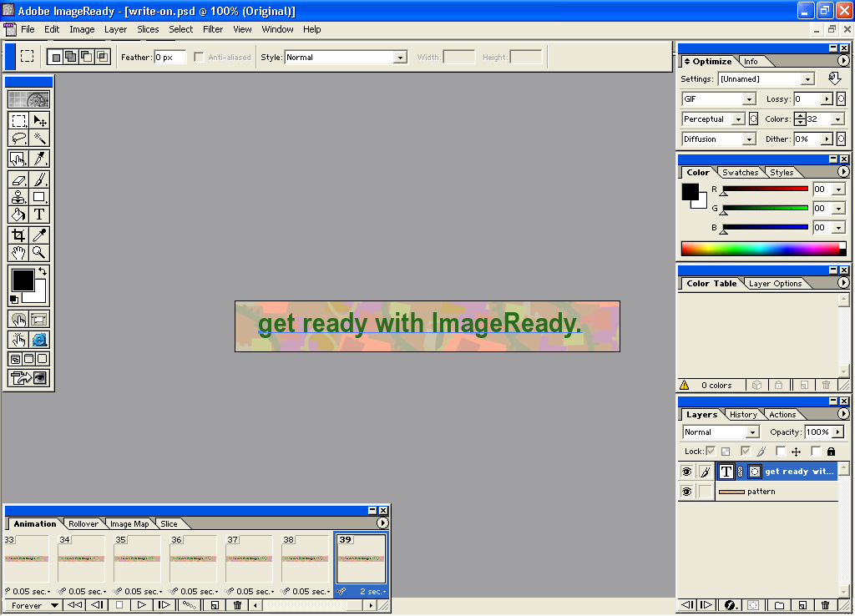Select the Rectangular Marquee tool in toolbox
Screen dimensions: 855x616
click(18, 120)
